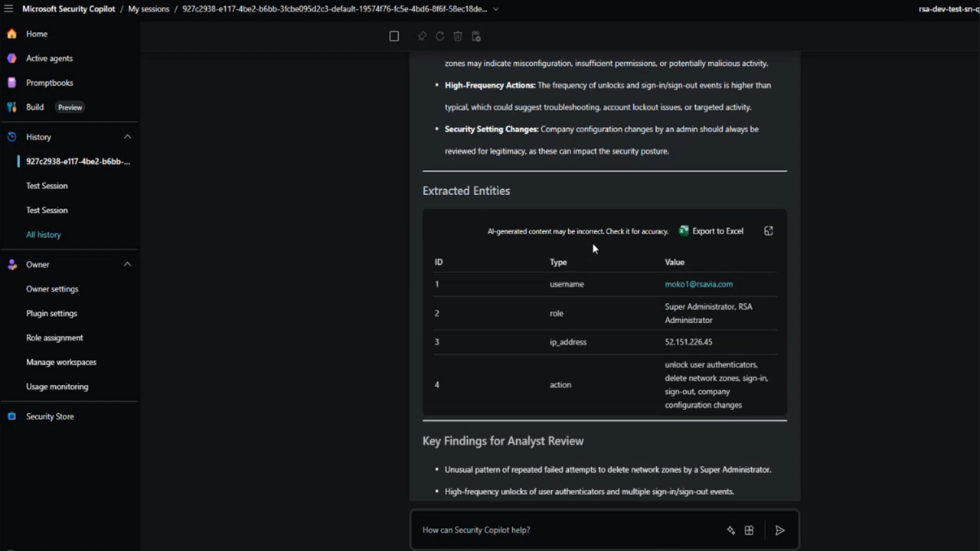The width and height of the screenshot is (980, 551).
Task: Click the username type cell
Action: (x=567, y=284)
